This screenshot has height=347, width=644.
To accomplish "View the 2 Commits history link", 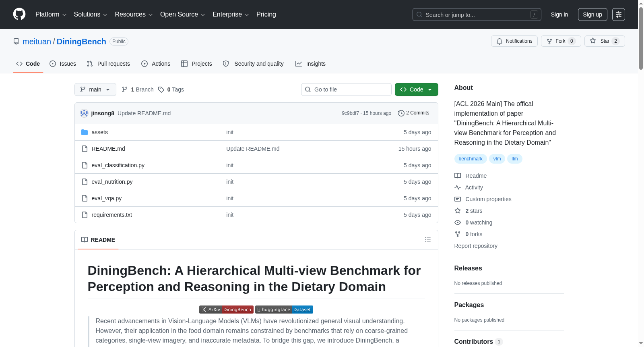I will [414, 113].
